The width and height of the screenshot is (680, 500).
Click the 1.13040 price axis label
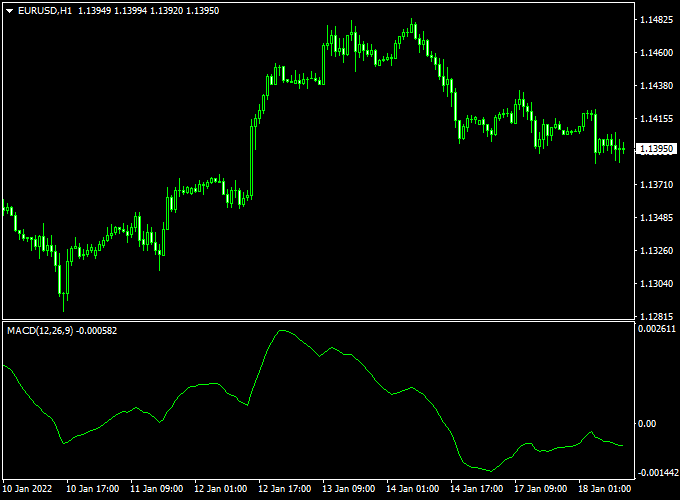click(x=656, y=284)
